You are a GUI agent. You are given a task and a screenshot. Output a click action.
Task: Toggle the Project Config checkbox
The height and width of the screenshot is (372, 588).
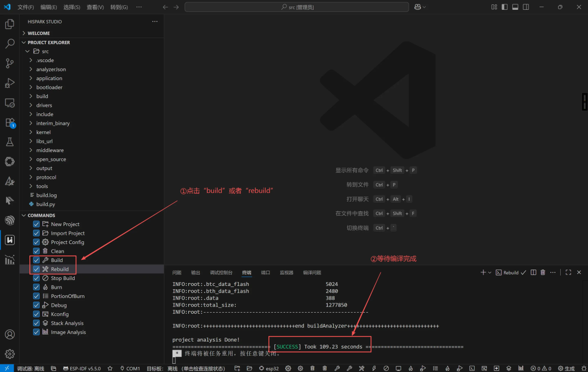pos(36,242)
